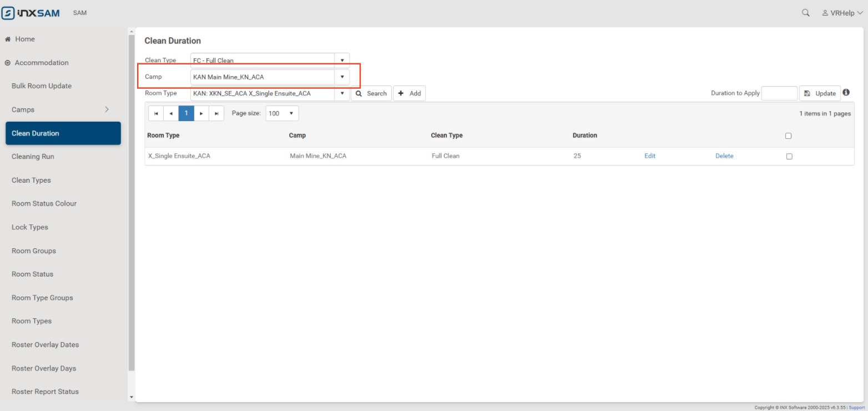Click the sidebar scrollbar down arrow
This screenshot has width=868, height=411.
pos(132,397)
